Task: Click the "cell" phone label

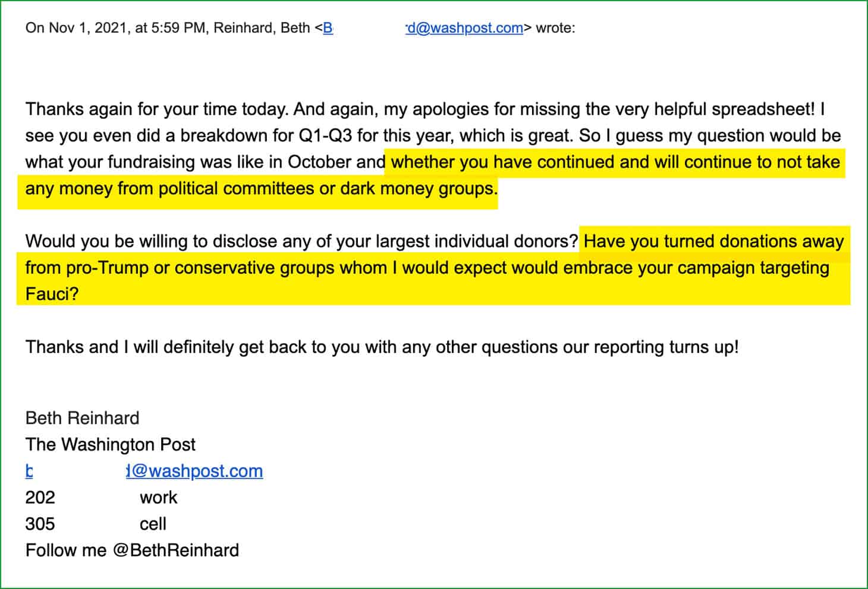Action: 153,524
